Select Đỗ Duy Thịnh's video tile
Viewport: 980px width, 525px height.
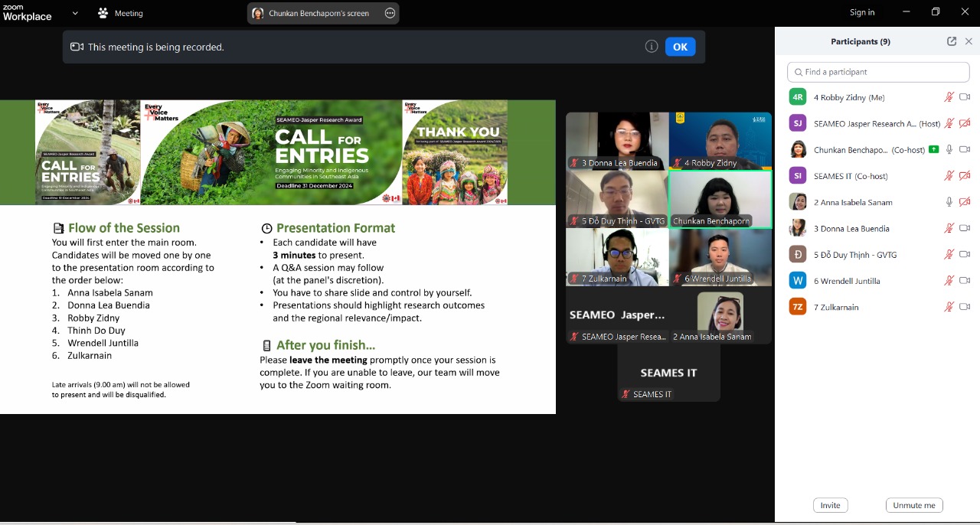point(617,199)
